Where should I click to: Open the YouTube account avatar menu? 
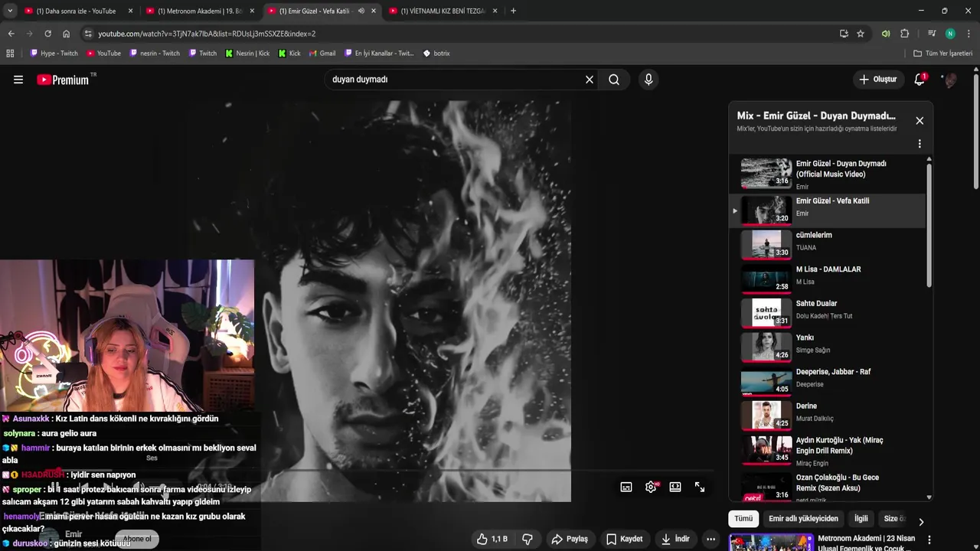(949, 80)
